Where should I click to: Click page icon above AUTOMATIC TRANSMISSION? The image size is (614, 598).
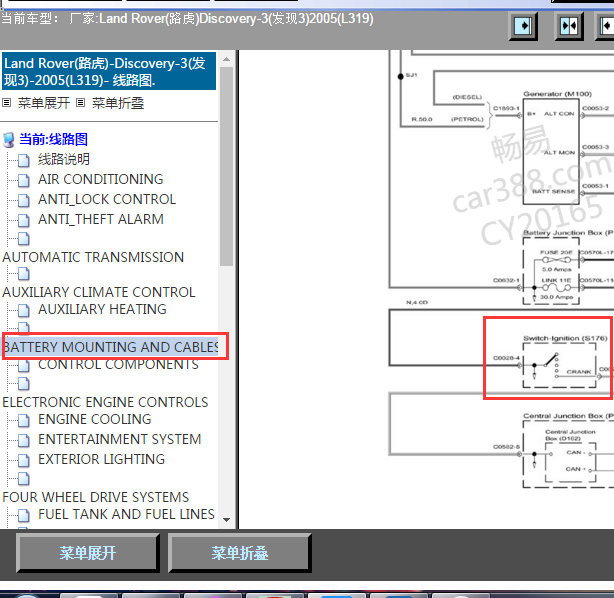(x=23, y=238)
